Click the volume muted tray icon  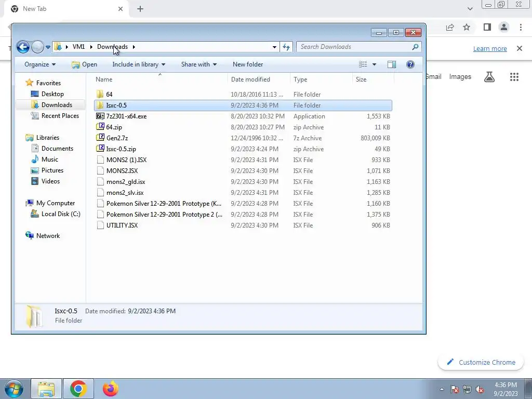coord(480,389)
